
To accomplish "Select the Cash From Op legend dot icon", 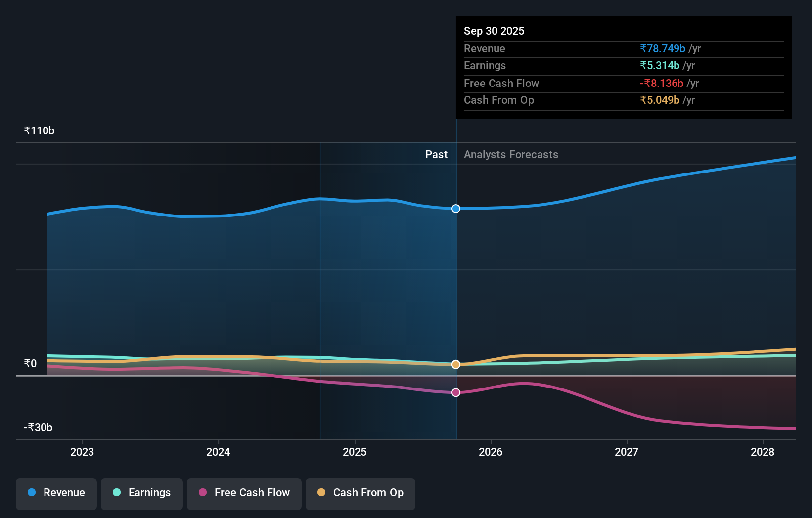I will pyautogui.click(x=322, y=493).
